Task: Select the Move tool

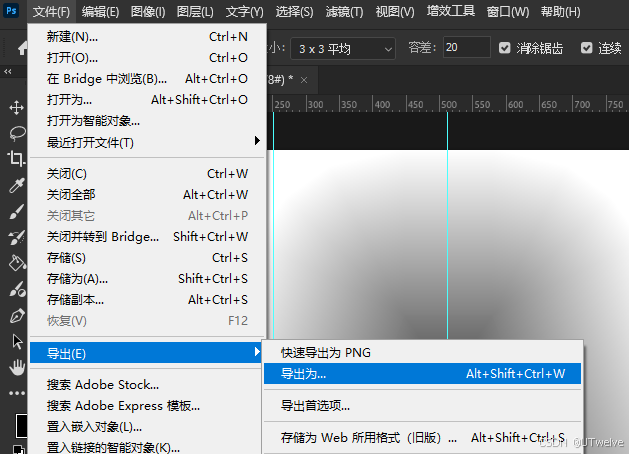Action: tap(16, 107)
